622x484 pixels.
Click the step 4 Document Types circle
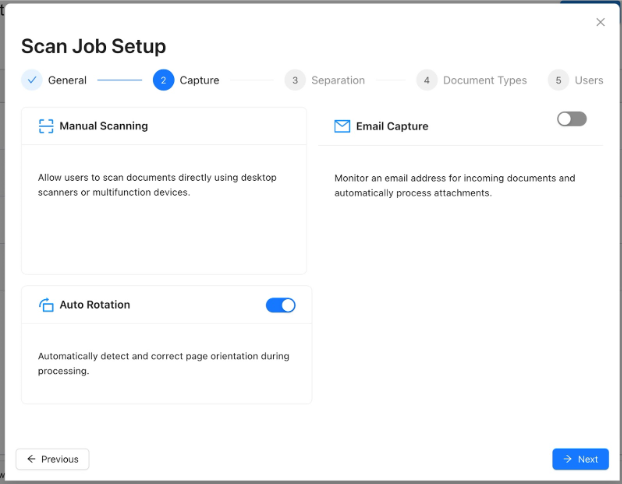[427, 80]
